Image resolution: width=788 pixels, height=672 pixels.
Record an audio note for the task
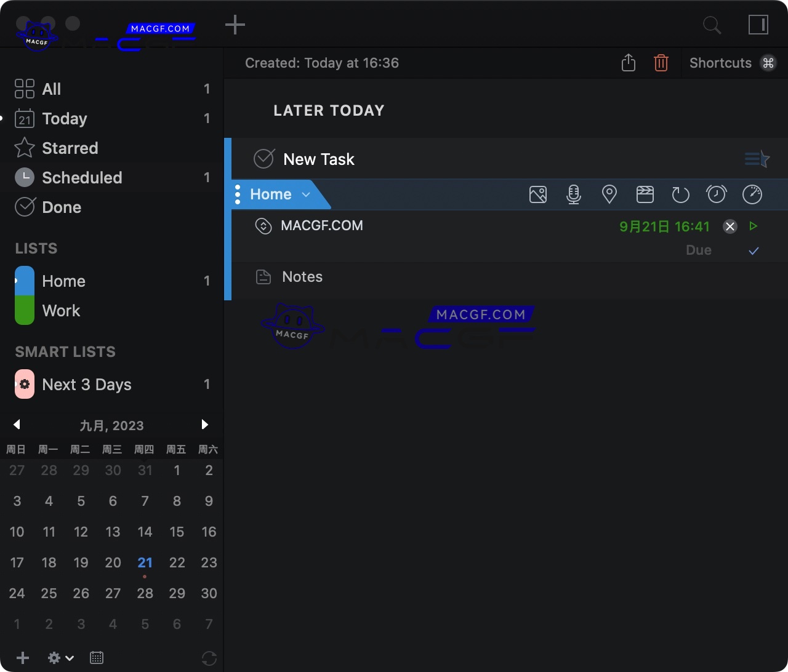tap(574, 194)
